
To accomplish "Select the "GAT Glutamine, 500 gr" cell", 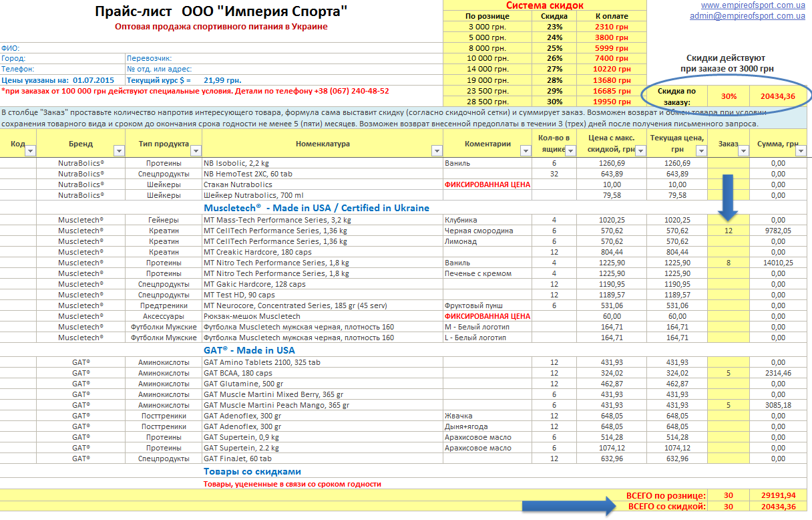I will point(322,384).
